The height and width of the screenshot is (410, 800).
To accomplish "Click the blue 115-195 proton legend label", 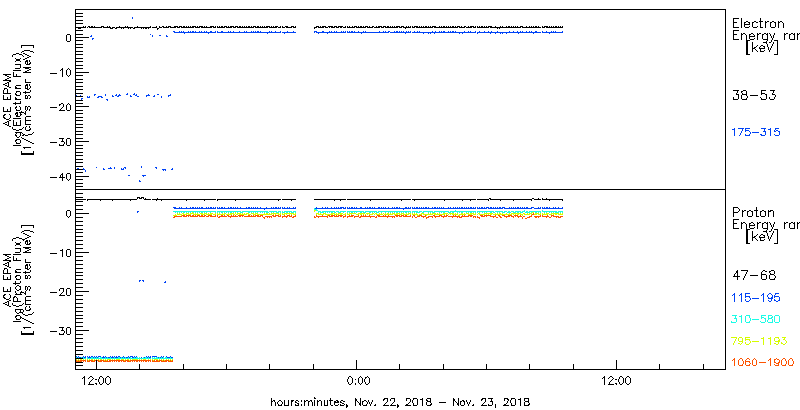I will [x=756, y=298].
